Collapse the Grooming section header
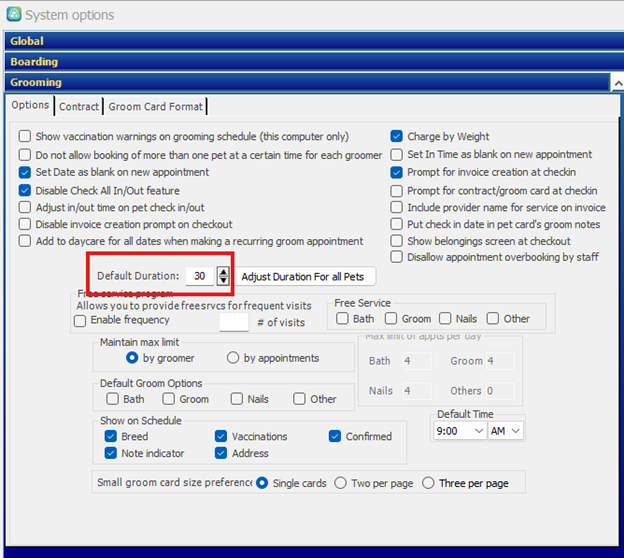The height and width of the screenshot is (558, 624). coord(307,82)
